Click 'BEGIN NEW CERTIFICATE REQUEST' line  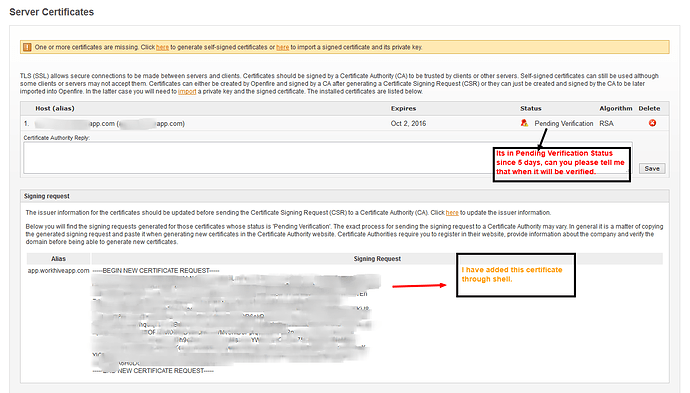coord(156,271)
